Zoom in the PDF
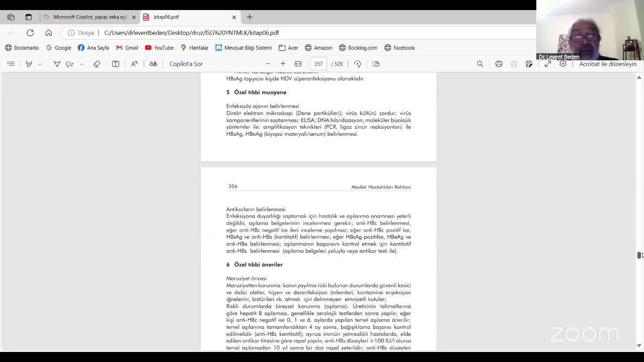Image resolution: width=644 pixels, height=362 pixels. 283,64
